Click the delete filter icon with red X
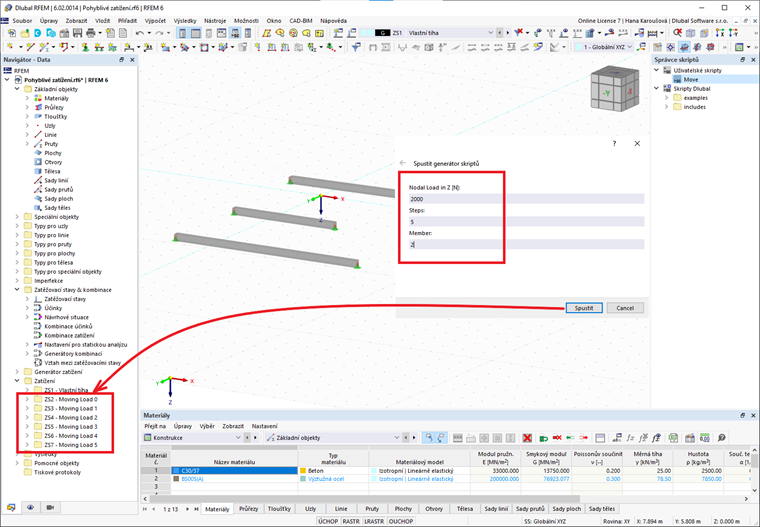The height and width of the screenshot is (527, 760). [x=519, y=32]
